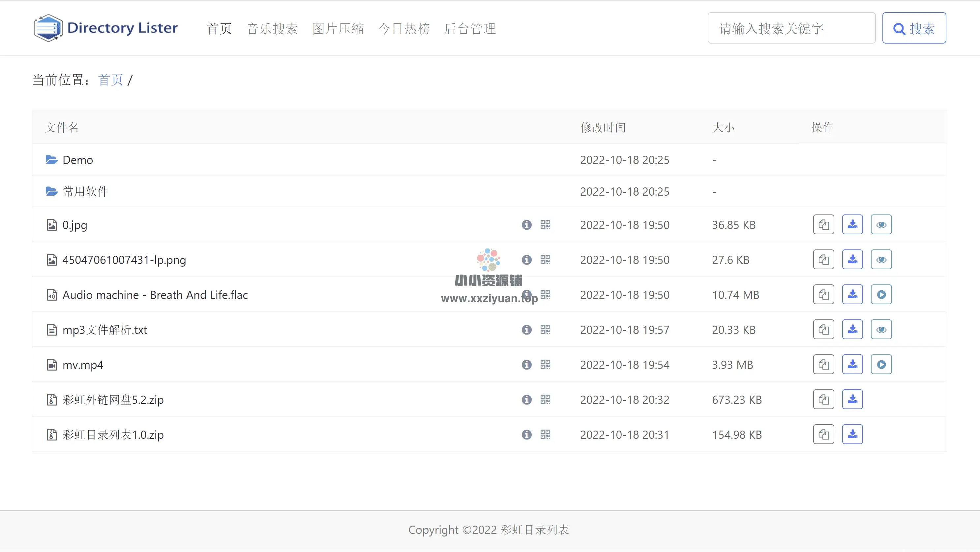Image resolution: width=980 pixels, height=552 pixels.
Task: Open 今日热榜 in navigation bar
Action: pyautogui.click(x=404, y=29)
